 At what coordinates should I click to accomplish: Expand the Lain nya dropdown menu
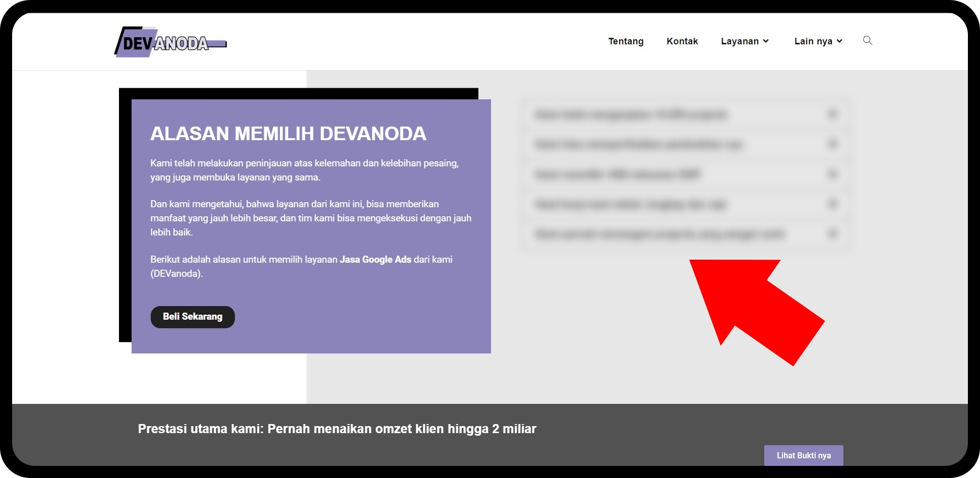tap(818, 41)
